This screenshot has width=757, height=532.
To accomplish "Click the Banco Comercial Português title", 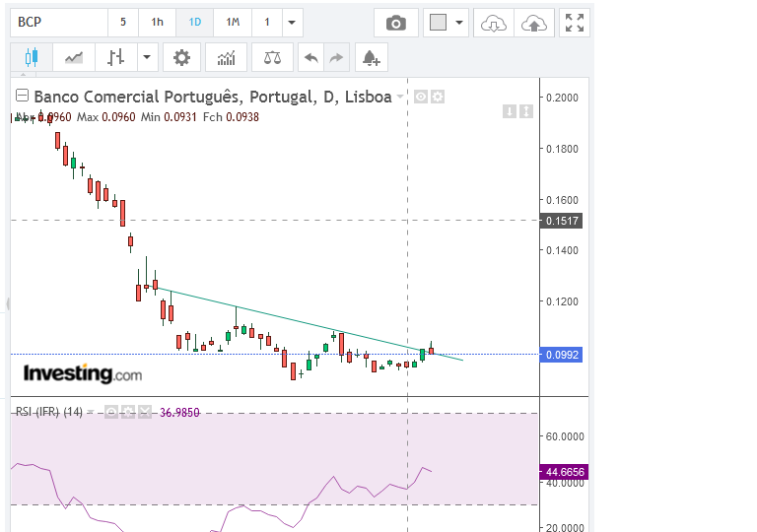I will 213,97.
